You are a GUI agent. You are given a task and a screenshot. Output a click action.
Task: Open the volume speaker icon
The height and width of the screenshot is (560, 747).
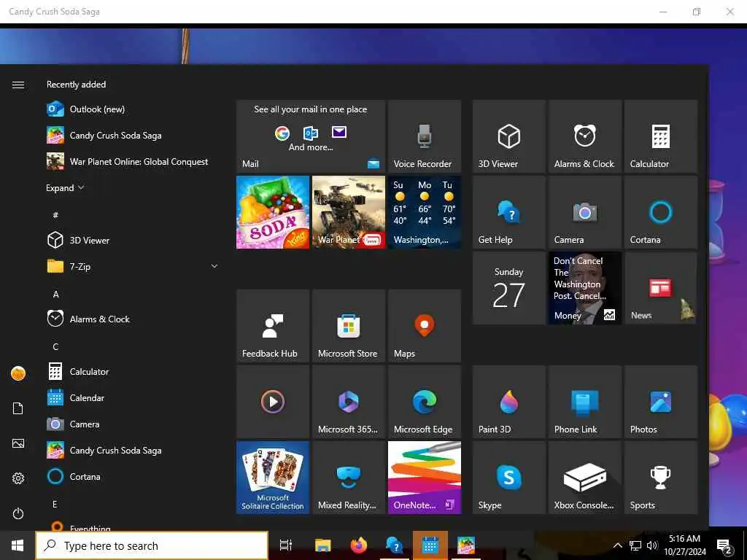652,545
